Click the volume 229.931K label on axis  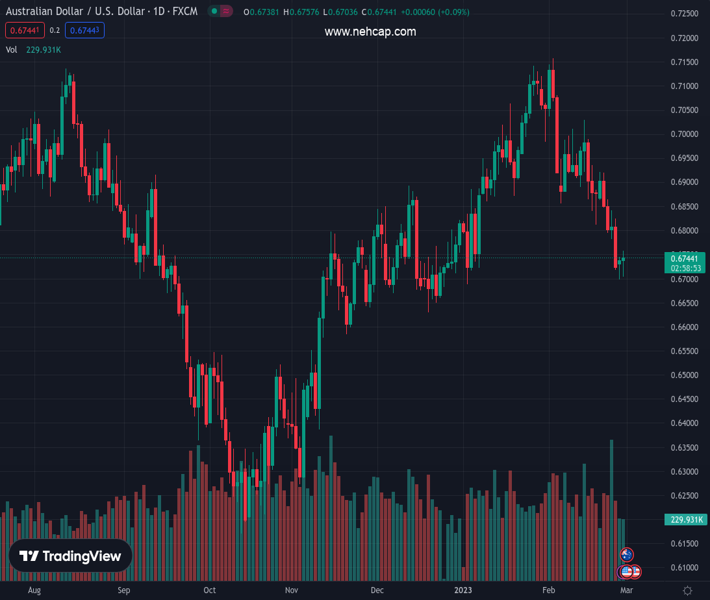pos(685,519)
